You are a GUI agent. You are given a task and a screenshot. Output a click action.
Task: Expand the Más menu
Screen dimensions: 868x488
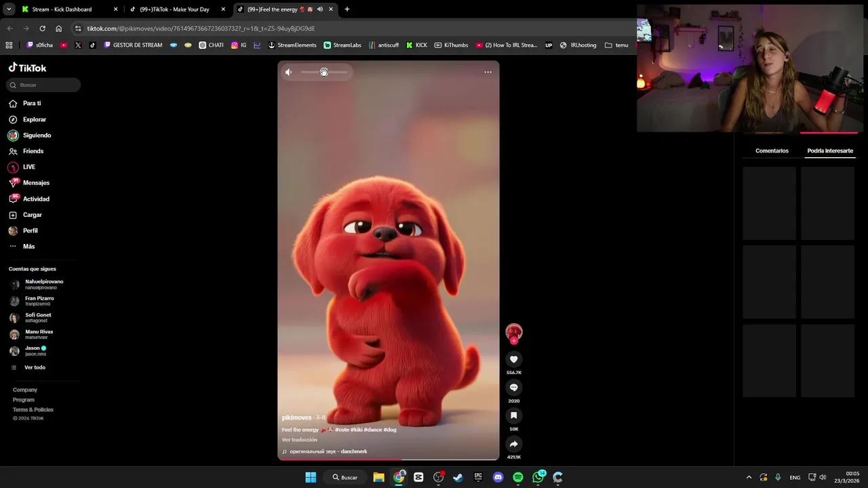[x=28, y=247]
